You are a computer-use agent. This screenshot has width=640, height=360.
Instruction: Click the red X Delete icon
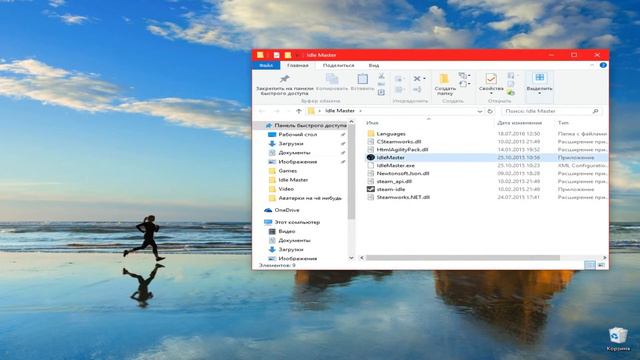pos(417,78)
